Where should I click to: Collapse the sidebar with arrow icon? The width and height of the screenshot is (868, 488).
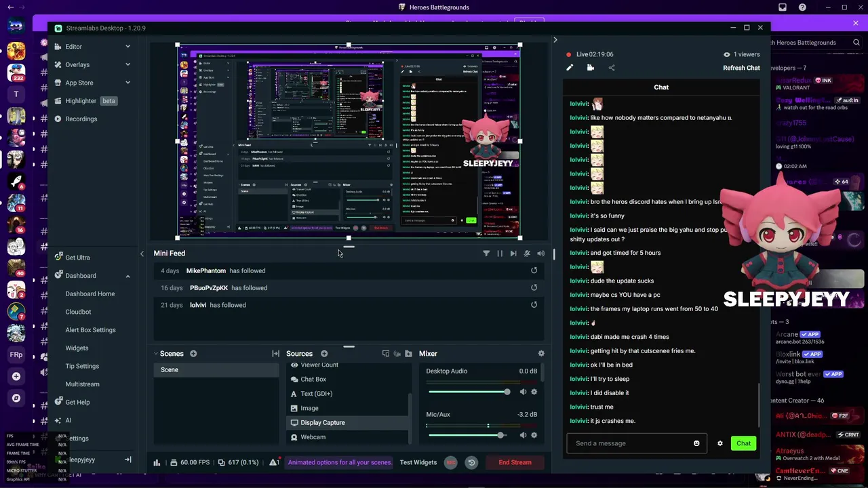tap(127, 460)
